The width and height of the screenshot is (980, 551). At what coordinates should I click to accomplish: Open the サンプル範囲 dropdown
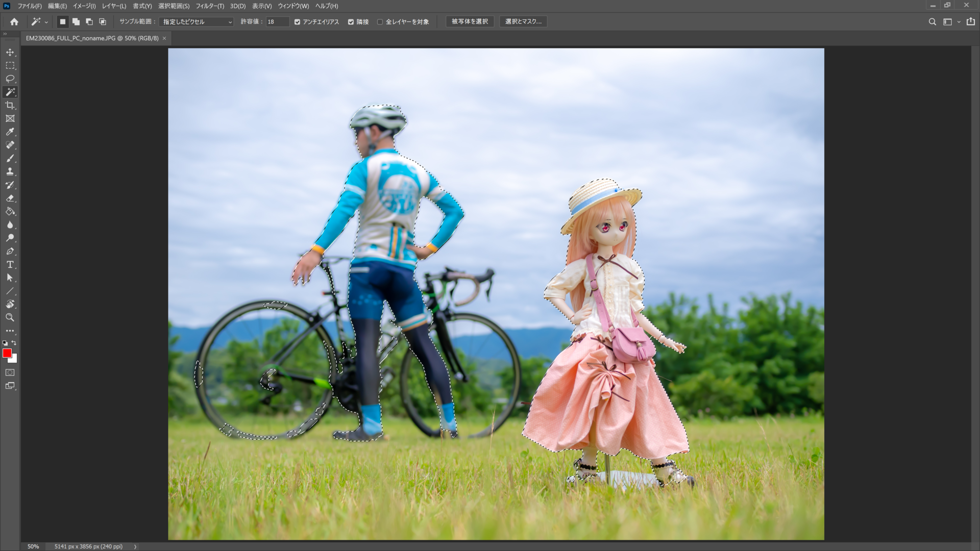click(196, 22)
